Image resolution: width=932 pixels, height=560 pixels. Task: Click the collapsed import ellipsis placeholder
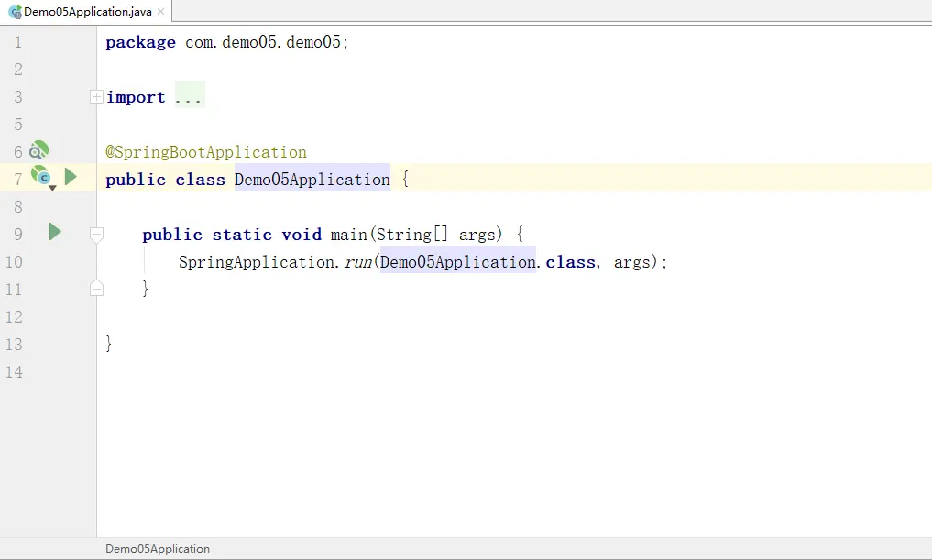pos(190,95)
